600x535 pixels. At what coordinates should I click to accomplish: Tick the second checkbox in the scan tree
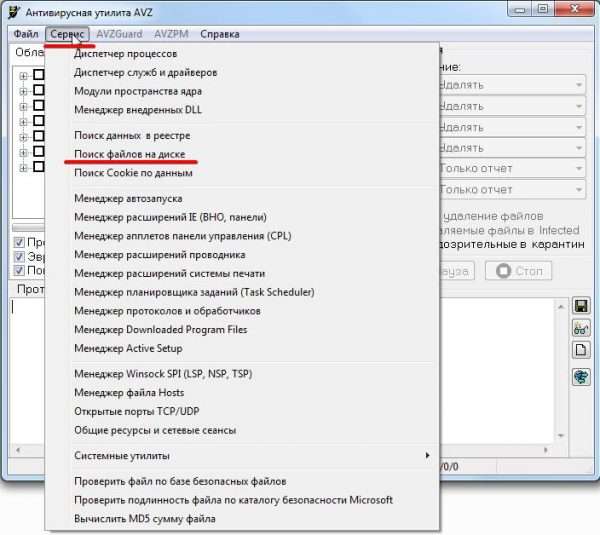(x=39, y=90)
